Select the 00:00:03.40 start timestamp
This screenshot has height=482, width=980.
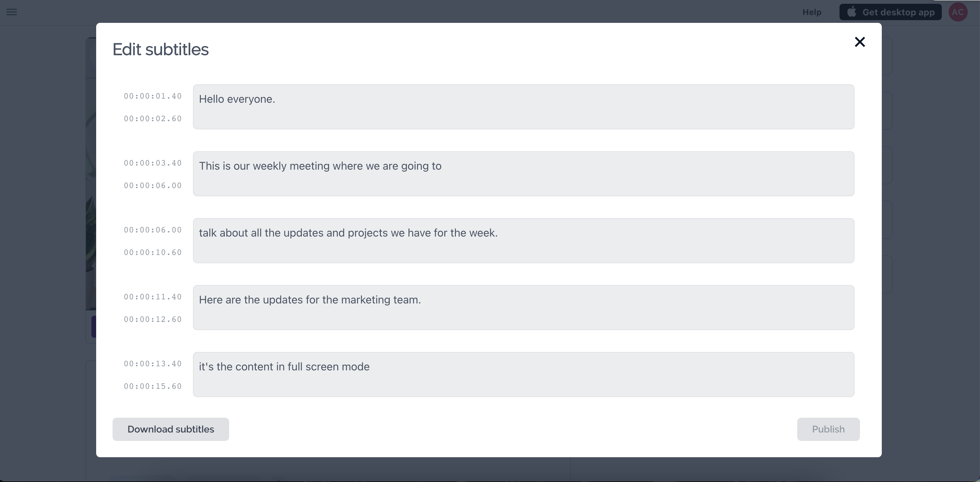(152, 163)
